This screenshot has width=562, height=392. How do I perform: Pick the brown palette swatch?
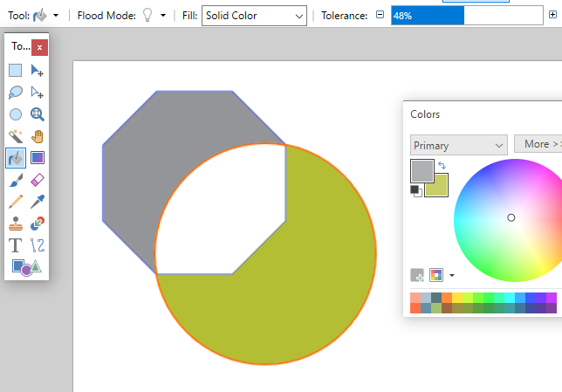447,308
